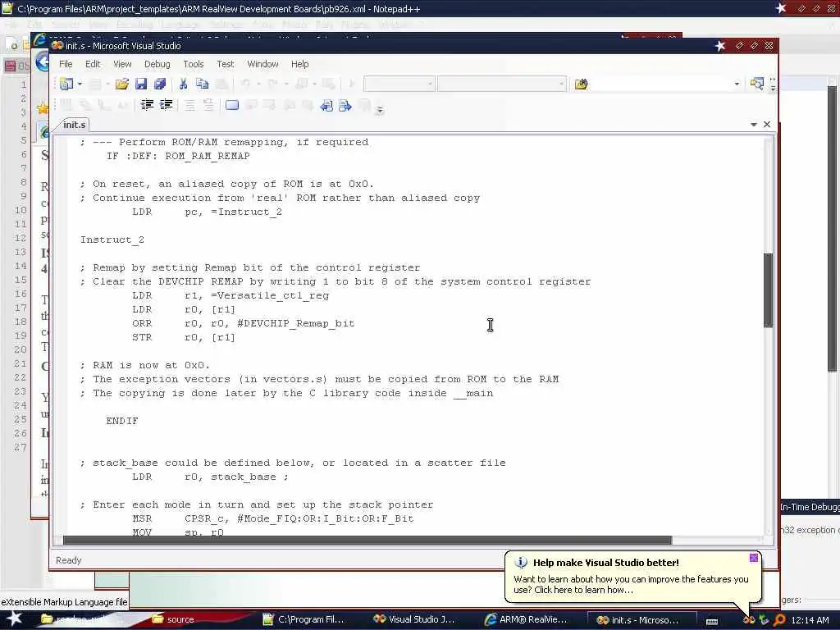840x630 pixels.
Task: Click the info icon in the feedback balloon
Action: pyautogui.click(x=521, y=563)
